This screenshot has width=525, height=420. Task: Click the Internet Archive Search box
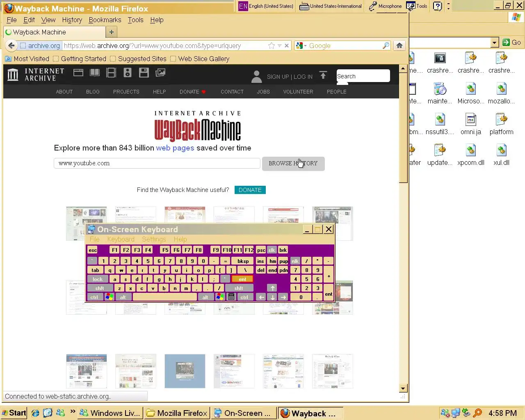[x=363, y=76]
